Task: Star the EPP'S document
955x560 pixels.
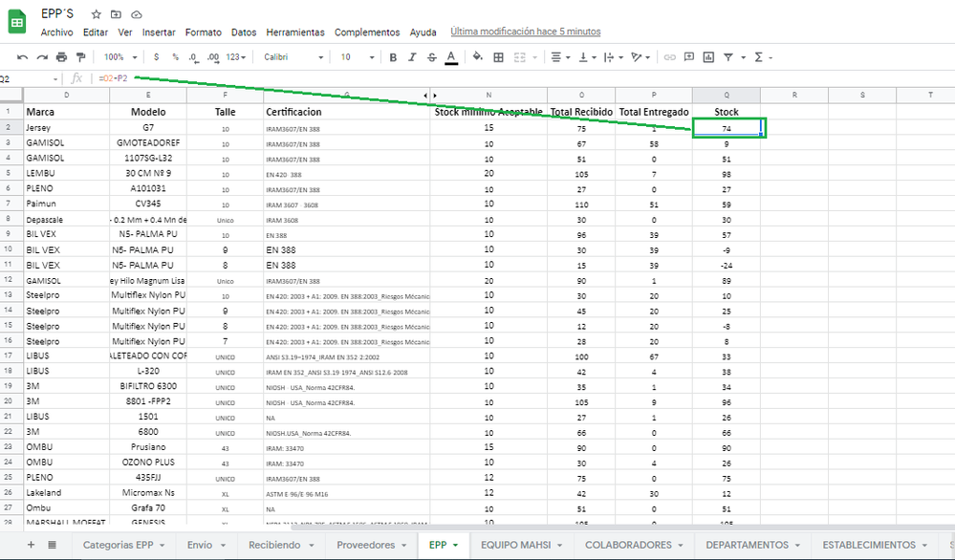Action: click(x=96, y=14)
